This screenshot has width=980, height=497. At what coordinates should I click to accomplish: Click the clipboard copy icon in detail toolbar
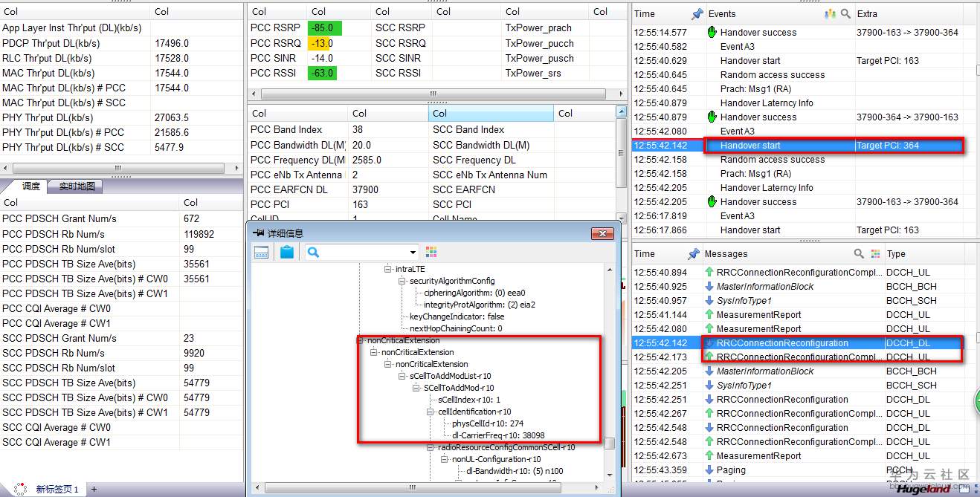(286, 252)
